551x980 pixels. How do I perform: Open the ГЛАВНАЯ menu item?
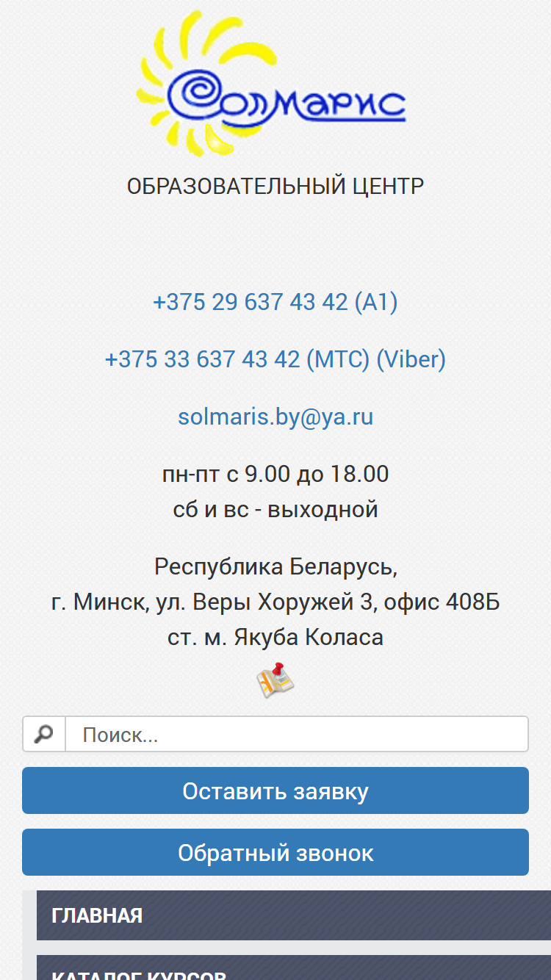tap(294, 915)
